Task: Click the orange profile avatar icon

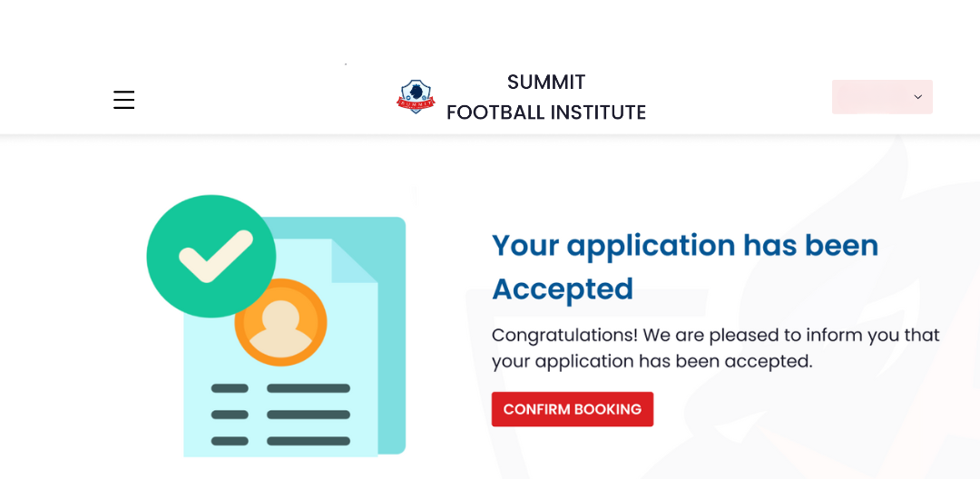Action: [280, 321]
